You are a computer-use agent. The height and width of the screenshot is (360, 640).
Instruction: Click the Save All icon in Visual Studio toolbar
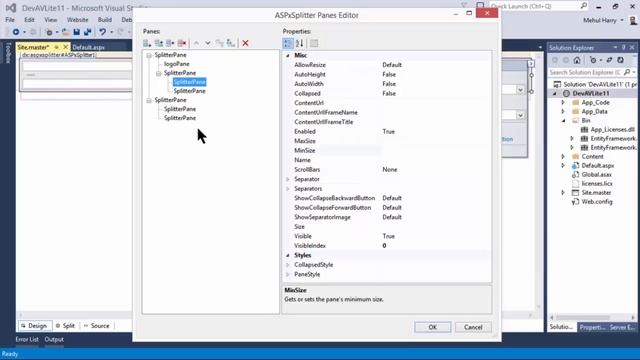87,32
